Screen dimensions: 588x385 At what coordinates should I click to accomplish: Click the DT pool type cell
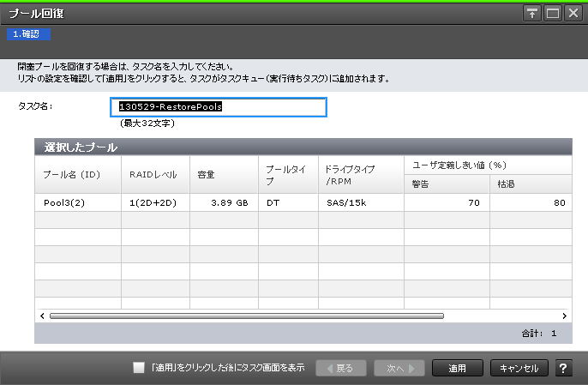click(x=288, y=203)
